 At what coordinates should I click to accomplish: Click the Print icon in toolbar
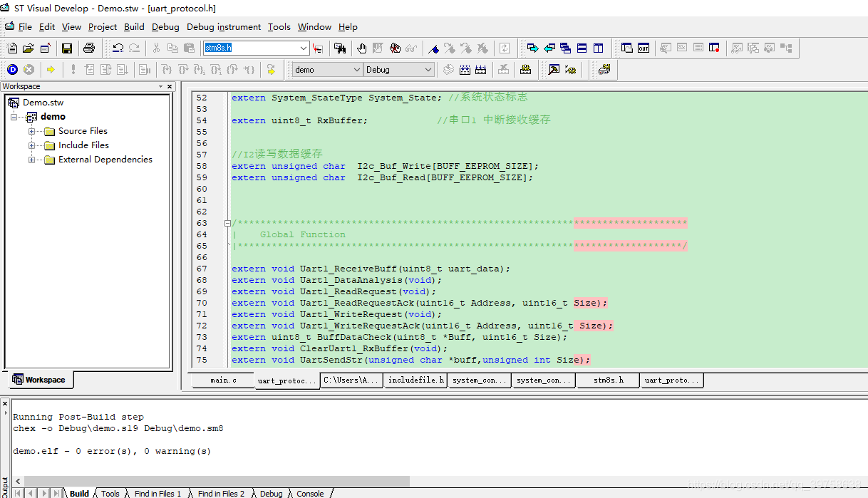click(89, 48)
